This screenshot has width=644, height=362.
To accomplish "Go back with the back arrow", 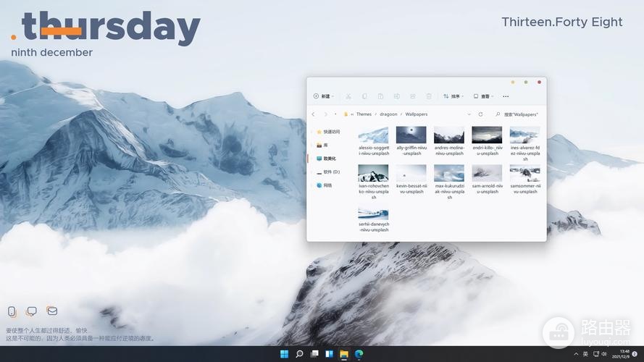I will click(x=314, y=114).
